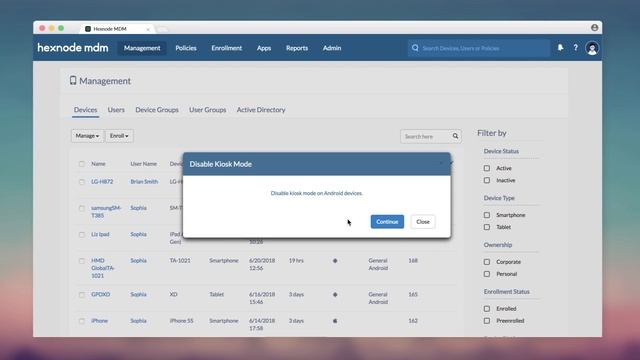The height and width of the screenshot is (360, 640).
Task: Open the notifications bell icon
Action: click(560, 48)
